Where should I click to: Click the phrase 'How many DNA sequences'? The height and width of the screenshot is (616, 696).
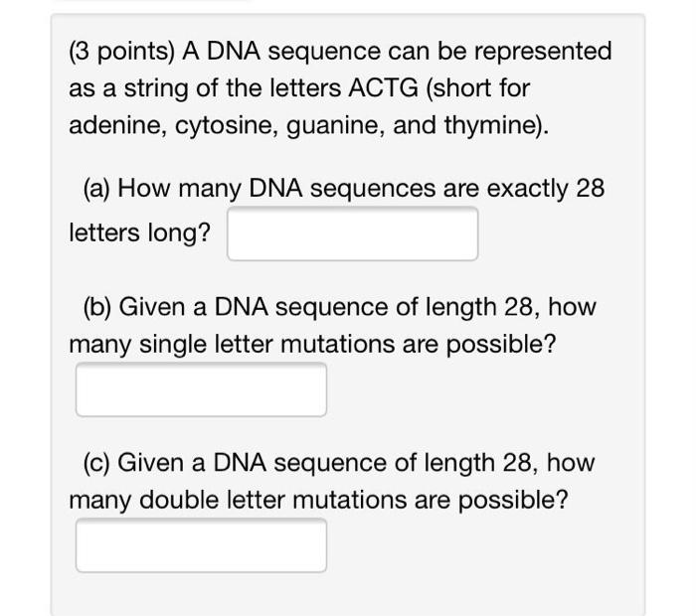(276, 189)
